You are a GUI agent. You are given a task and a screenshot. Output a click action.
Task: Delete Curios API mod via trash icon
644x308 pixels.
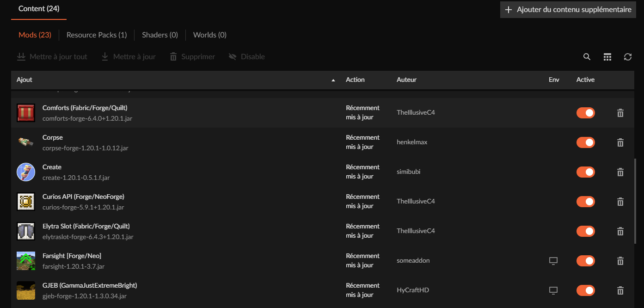coord(620,202)
